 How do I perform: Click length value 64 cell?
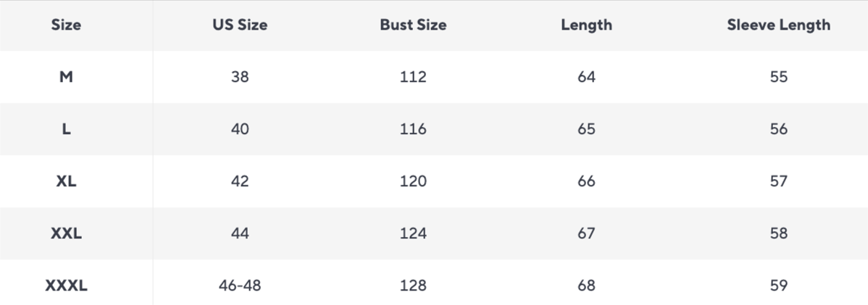tap(586, 77)
